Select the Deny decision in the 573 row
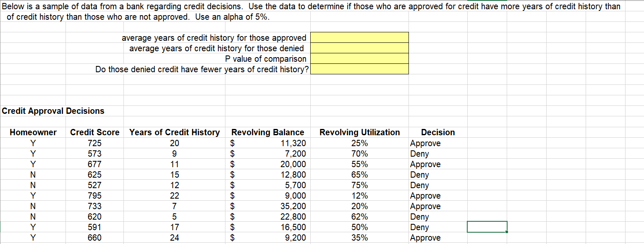Screen dimensions: 644x244 (x=438, y=154)
